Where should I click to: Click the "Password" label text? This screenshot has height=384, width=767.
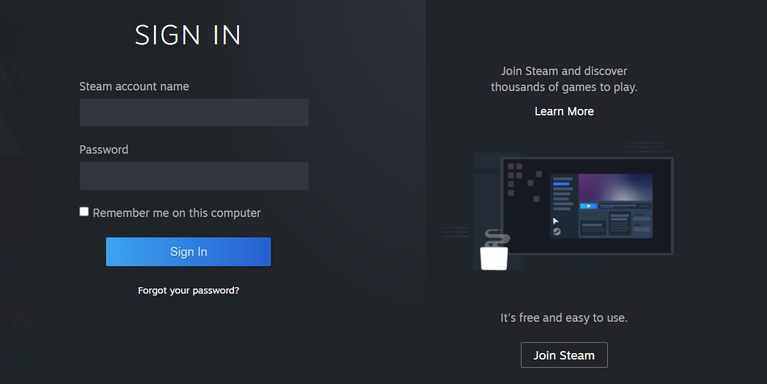click(104, 150)
